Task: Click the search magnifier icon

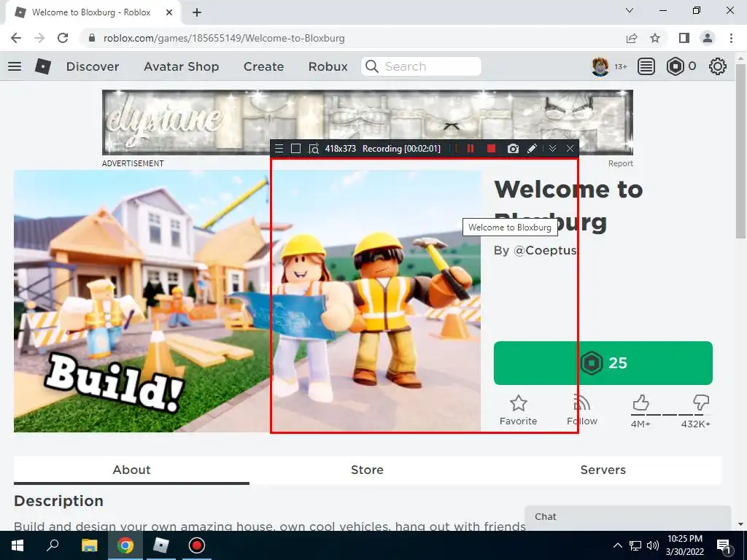Action: pyautogui.click(x=371, y=66)
